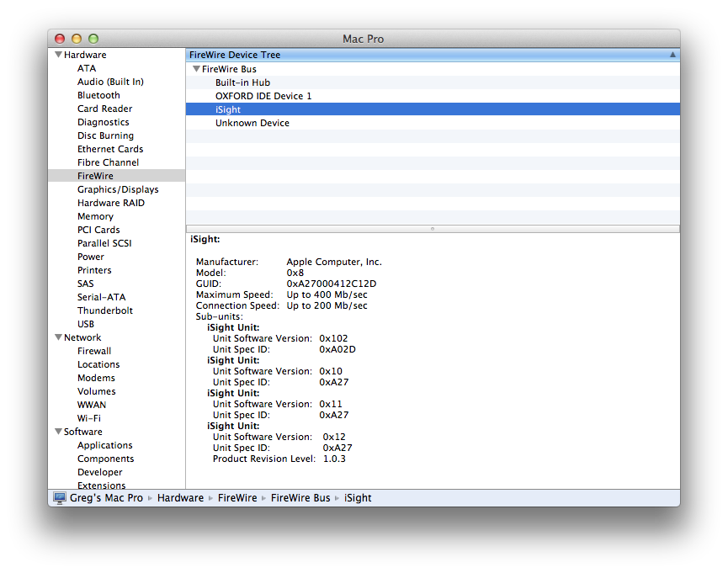Select Audio (Built In) in sidebar
The height and width of the screenshot is (573, 728).
110,82
